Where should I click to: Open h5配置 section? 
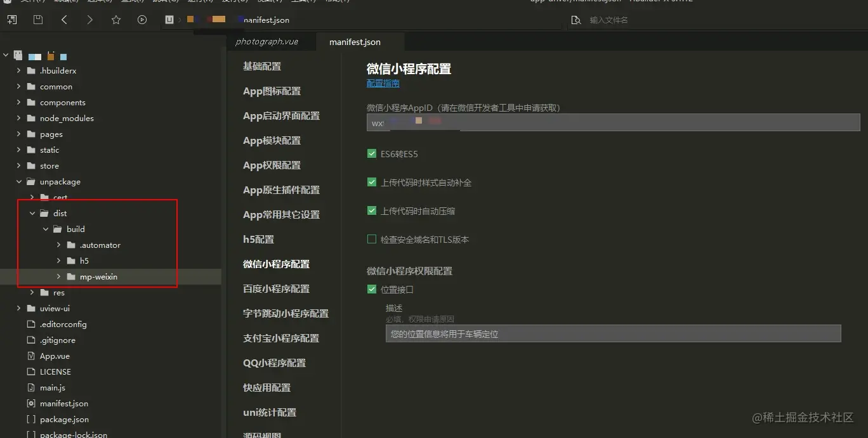(258, 239)
